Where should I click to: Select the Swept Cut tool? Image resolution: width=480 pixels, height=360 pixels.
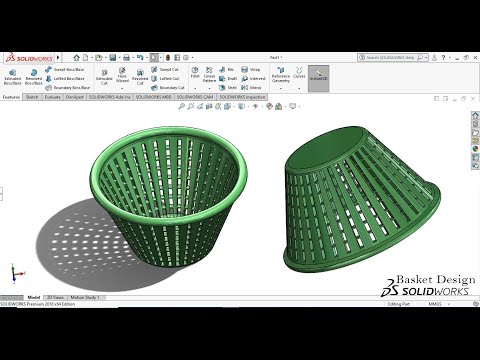click(x=165, y=69)
